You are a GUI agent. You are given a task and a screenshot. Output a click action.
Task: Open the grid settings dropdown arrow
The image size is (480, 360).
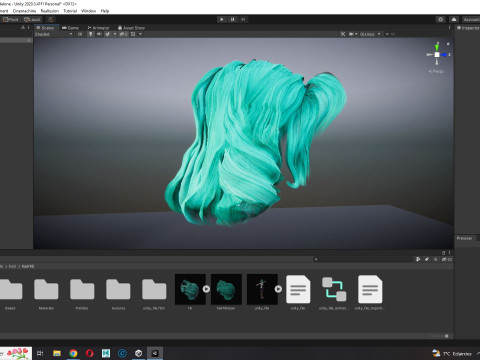click(x=140, y=34)
